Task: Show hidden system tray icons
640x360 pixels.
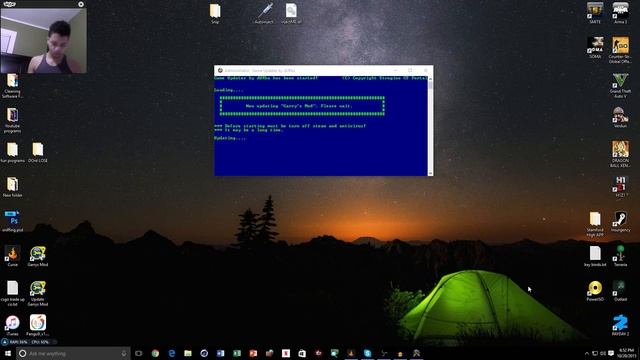Action: coord(587,353)
